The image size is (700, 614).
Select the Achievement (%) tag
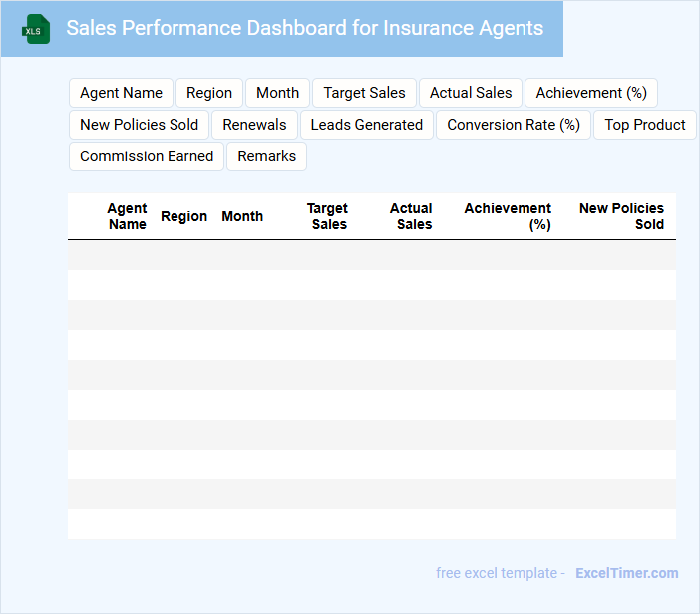point(591,93)
